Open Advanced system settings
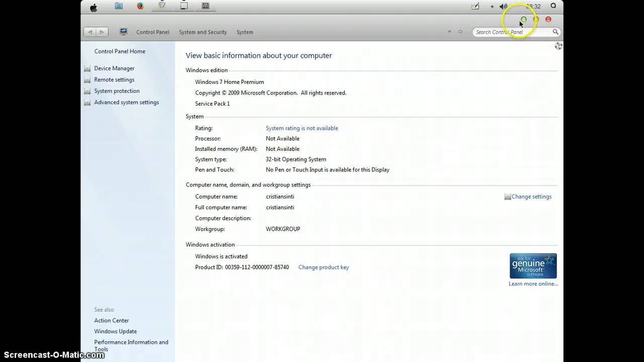 (x=126, y=102)
